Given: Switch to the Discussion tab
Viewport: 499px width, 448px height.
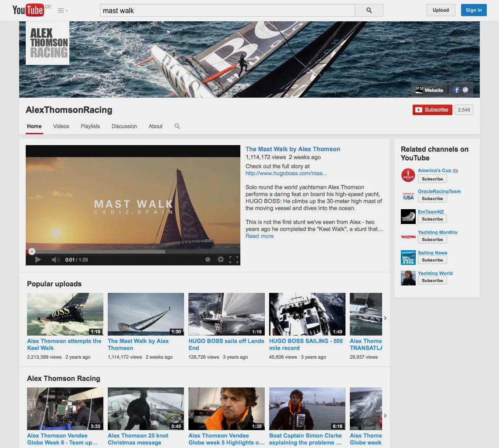Looking at the screenshot, I should [124, 126].
